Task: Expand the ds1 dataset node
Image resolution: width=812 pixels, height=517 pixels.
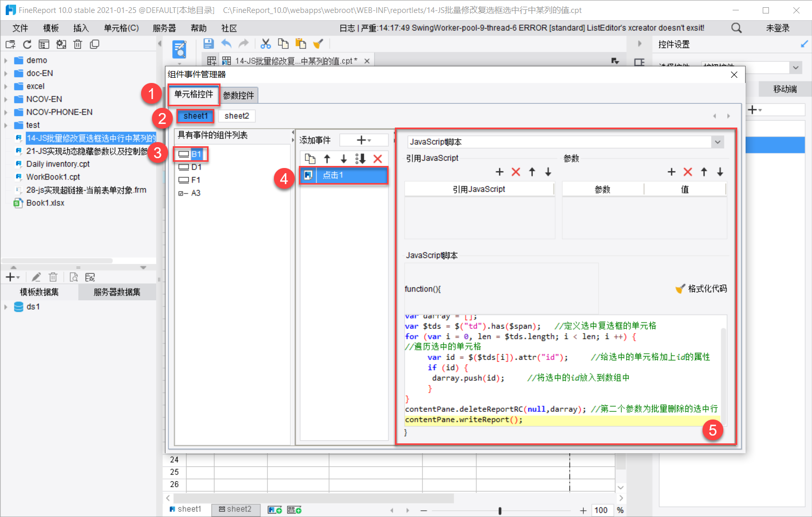Action: coord(6,307)
